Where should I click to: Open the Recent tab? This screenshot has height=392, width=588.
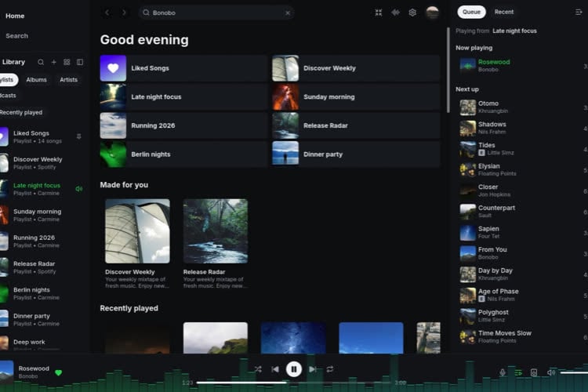(x=503, y=12)
